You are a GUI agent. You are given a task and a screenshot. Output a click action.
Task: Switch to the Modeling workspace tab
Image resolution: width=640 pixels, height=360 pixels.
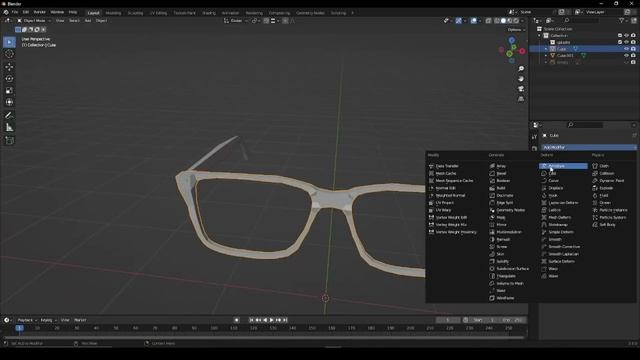point(113,13)
